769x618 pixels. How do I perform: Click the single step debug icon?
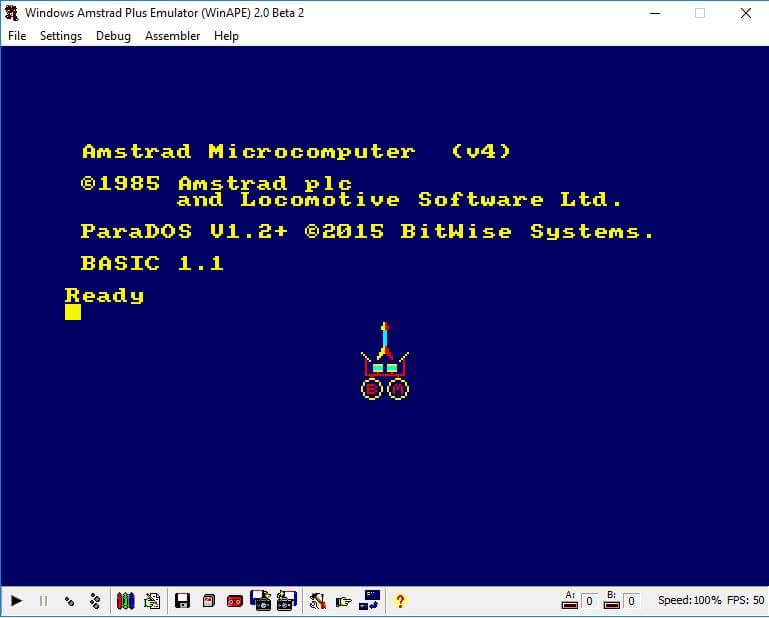coord(70,601)
